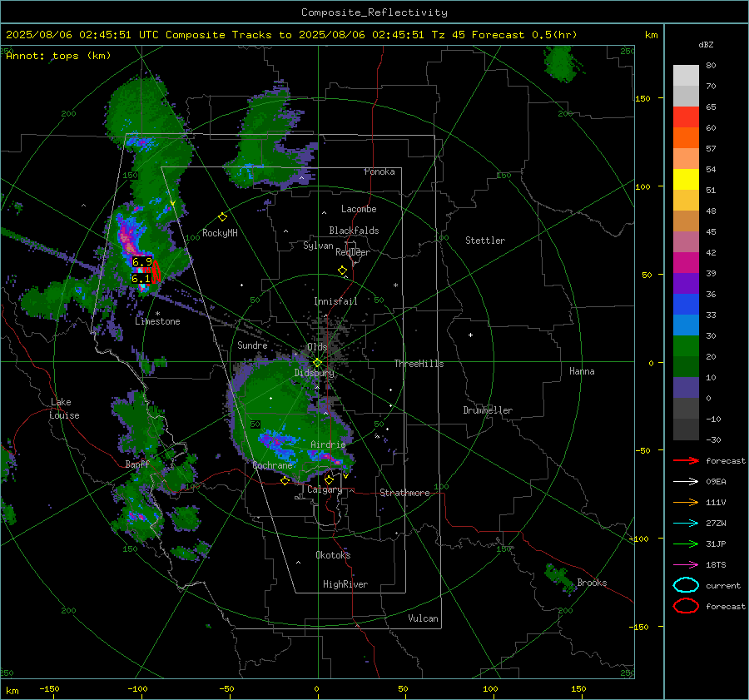Click the cyan current ellipse legend symbol
749x700 pixels.
(x=686, y=585)
